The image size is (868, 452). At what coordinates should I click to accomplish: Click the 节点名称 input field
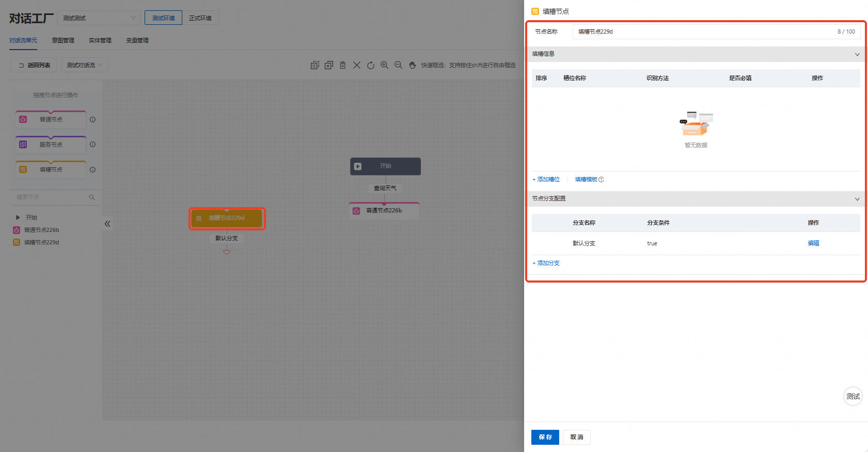pos(716,32)
